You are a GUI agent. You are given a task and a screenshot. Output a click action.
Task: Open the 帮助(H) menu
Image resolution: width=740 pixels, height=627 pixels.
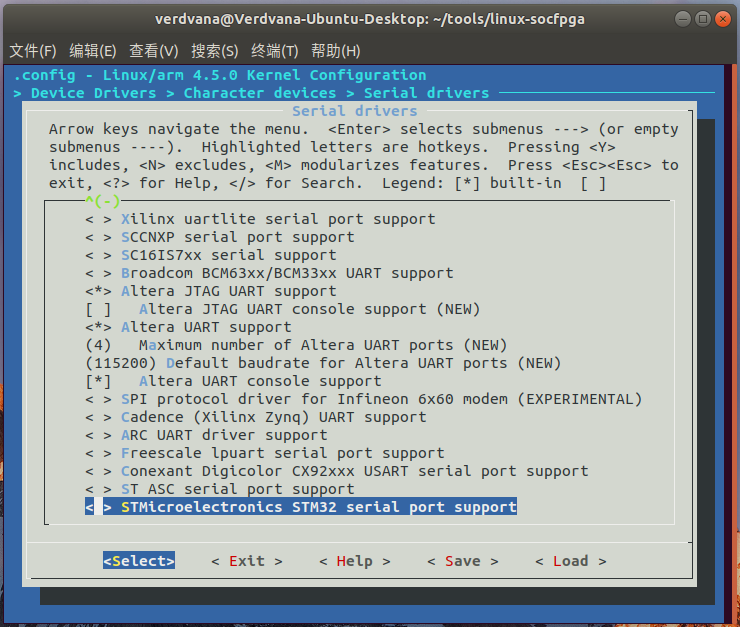[336, 50]
